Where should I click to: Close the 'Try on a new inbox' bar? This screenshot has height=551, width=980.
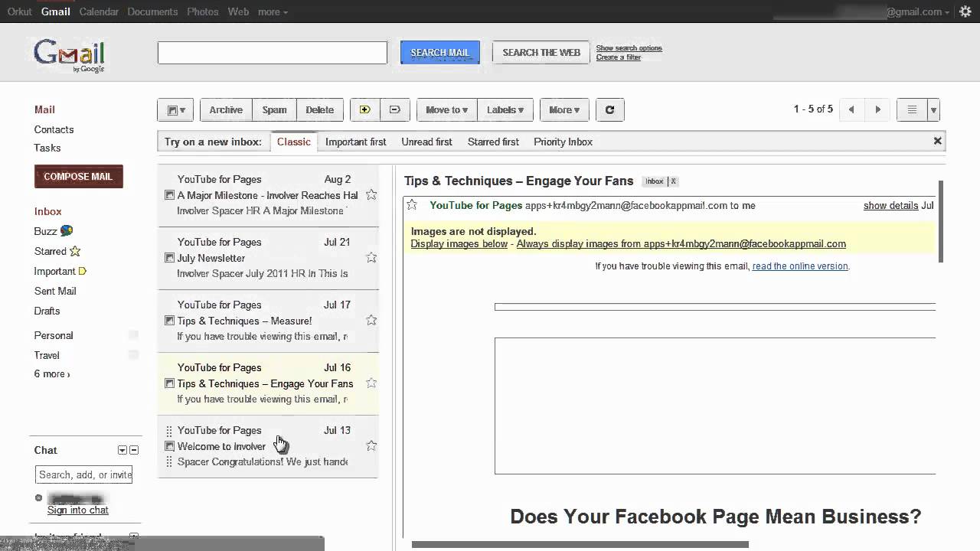pyautogui.click(x=937, y=141)
